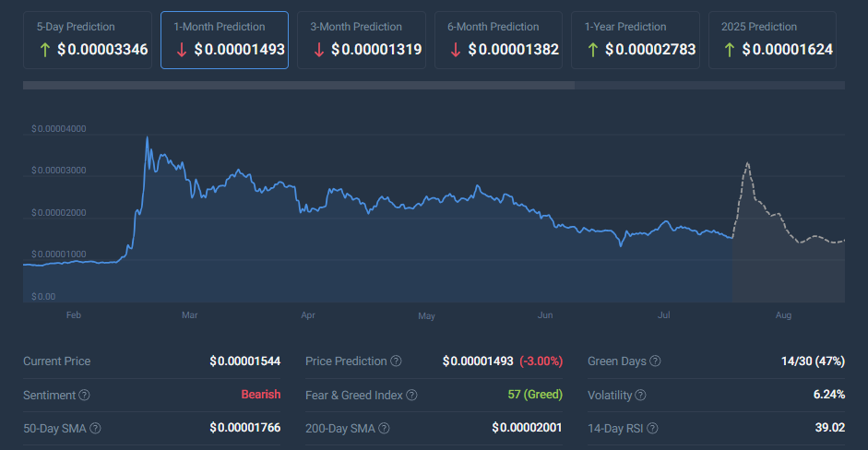Screen dimensions: 868x450
Task: Click the green up arrow for 1-Year Prediction
Action: coord(593,50)
